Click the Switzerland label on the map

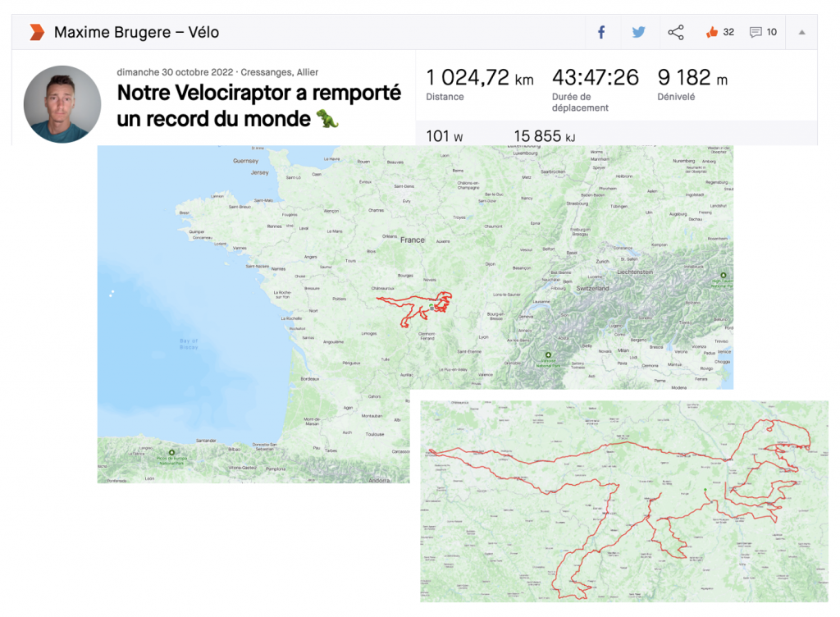[592, 288]
